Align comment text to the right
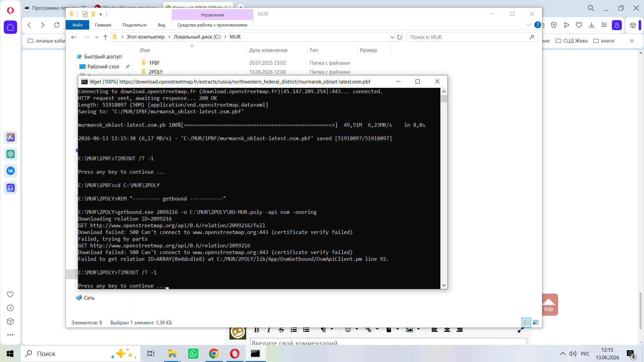 tap(460, 330)
